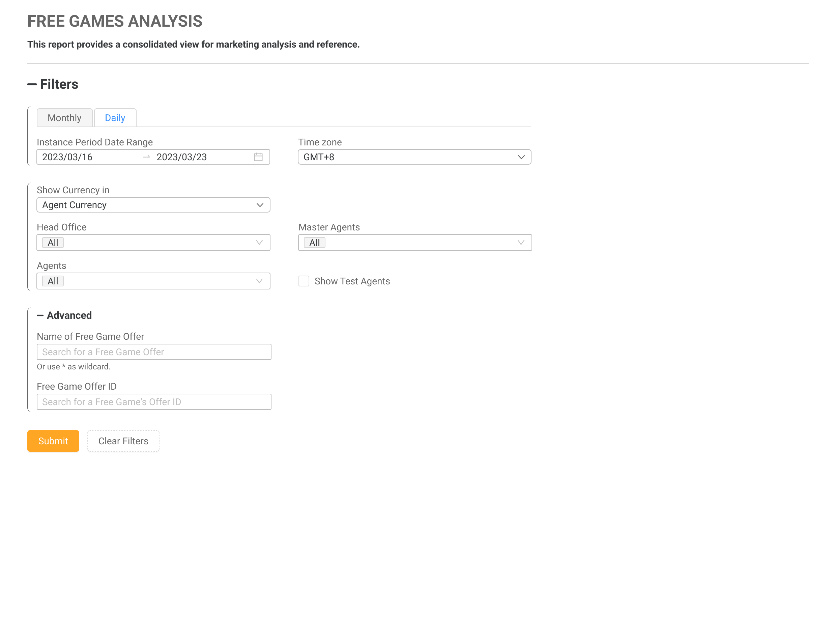Open the date range calendar icon
The height and width of the screenshot is (644, 832).
pos(258,157)
